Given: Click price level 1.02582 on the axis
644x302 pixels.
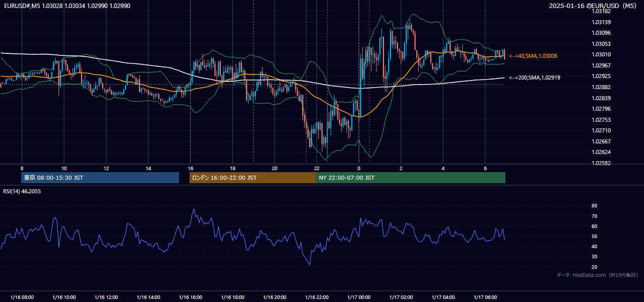Looking at the screenshot, I should pos(601,163).
